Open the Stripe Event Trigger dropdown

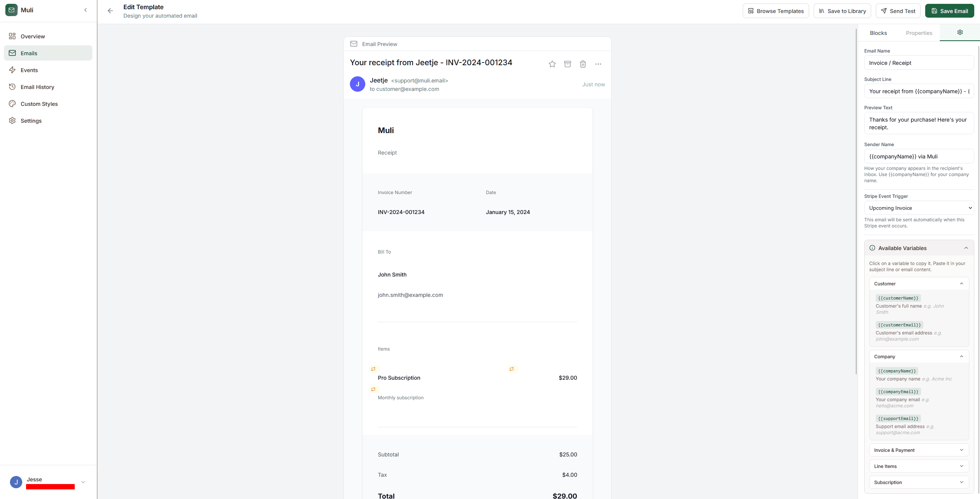(919, 208)
